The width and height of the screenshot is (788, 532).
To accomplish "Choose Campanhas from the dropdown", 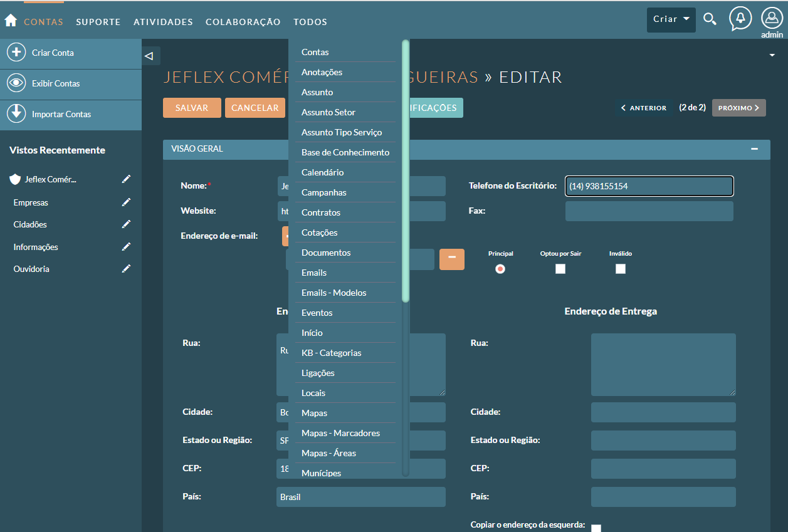I will point(345,192).
